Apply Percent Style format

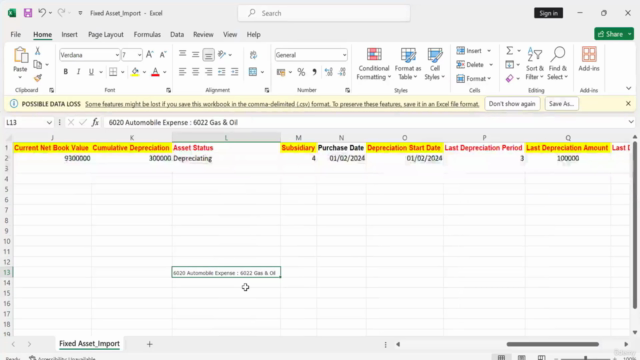point(301,72)
